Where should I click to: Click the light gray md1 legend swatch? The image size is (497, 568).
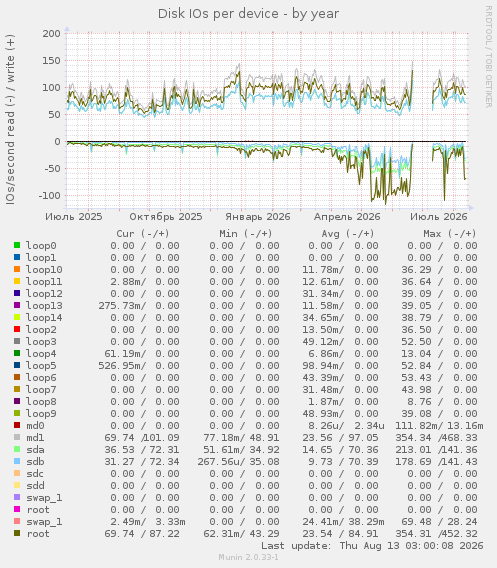(x=17, y=437)
